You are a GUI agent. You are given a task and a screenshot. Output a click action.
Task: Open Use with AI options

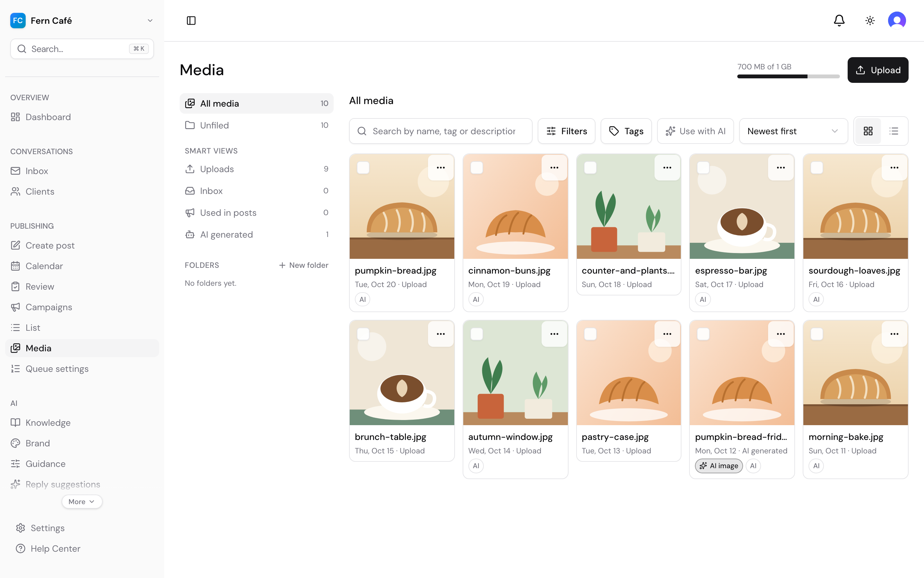click(x=695, y=131)
